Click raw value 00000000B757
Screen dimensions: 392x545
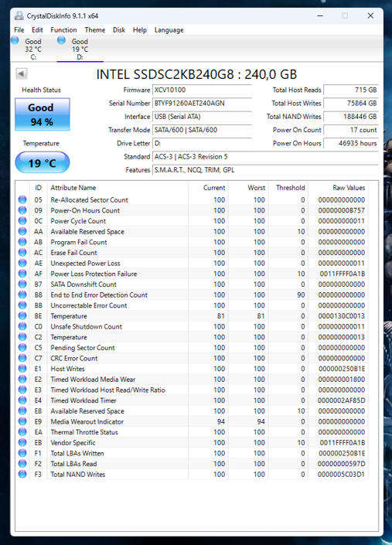(341, 210)
